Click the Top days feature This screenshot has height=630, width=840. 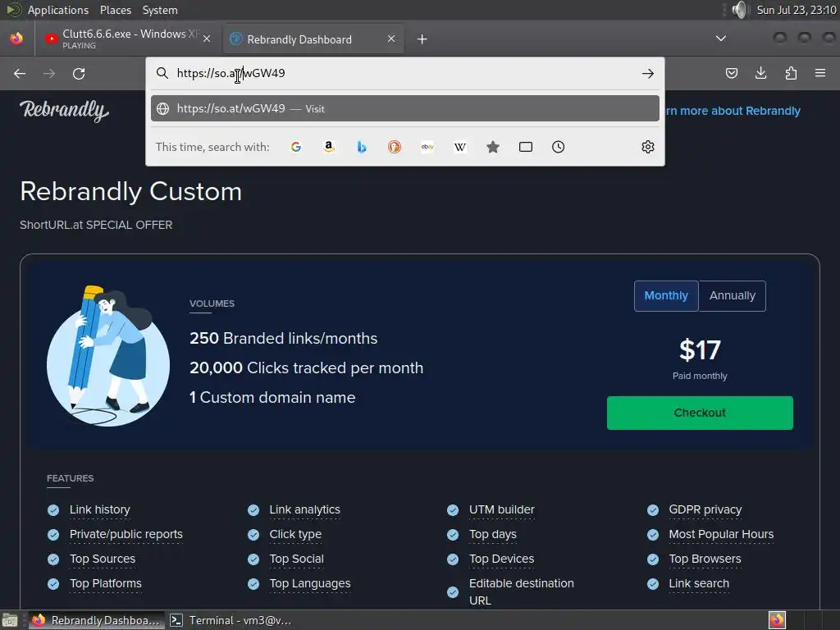[x=493, y=534]
